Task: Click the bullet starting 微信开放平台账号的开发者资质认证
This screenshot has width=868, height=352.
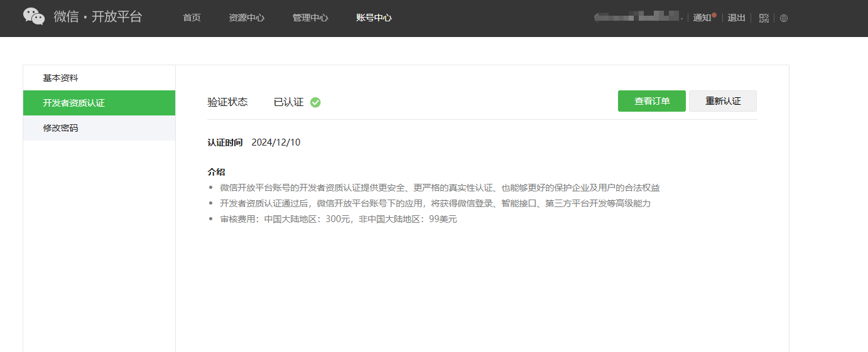Action: click(440, 188)
